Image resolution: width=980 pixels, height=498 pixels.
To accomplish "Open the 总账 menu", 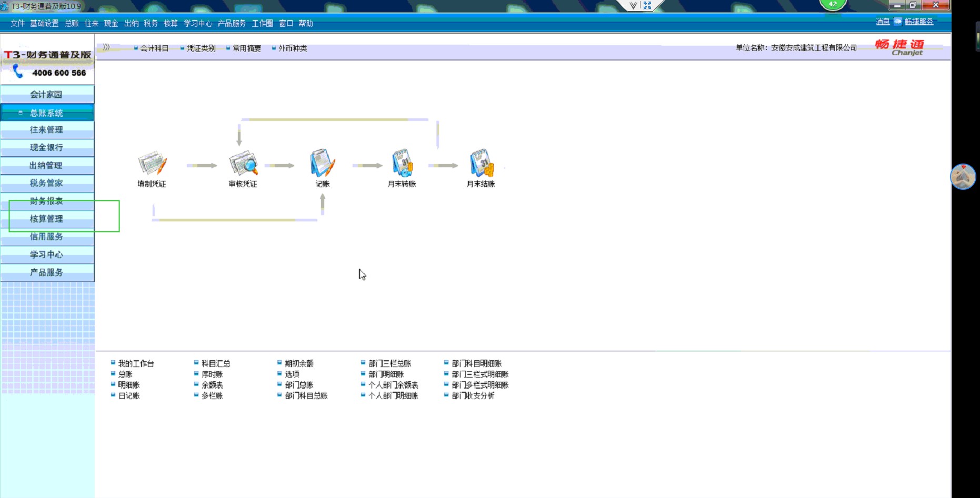I will pos(72,23).
